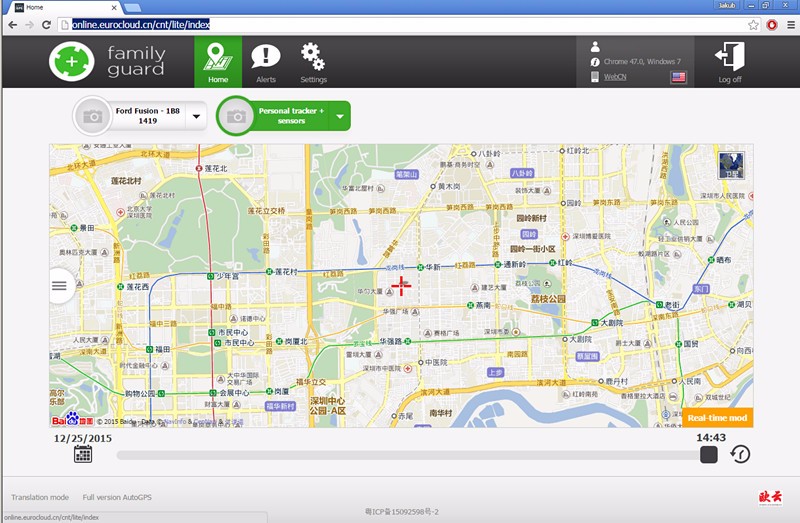The width and height of the screenshot is (800, 523).
Task: Expand the Ford Fusion device dropdown arrow
Action: 196,116
